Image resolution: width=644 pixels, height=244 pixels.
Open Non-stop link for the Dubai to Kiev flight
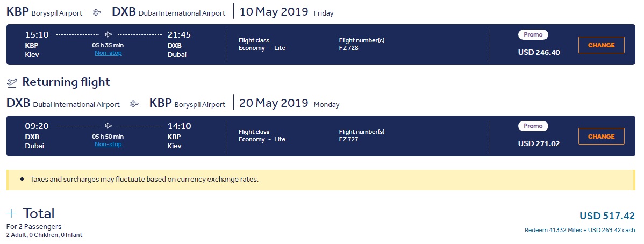tap(108, 144)
